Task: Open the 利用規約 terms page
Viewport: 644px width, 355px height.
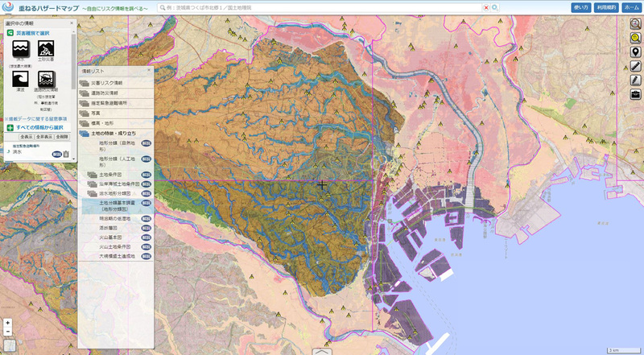Action: 606,8
